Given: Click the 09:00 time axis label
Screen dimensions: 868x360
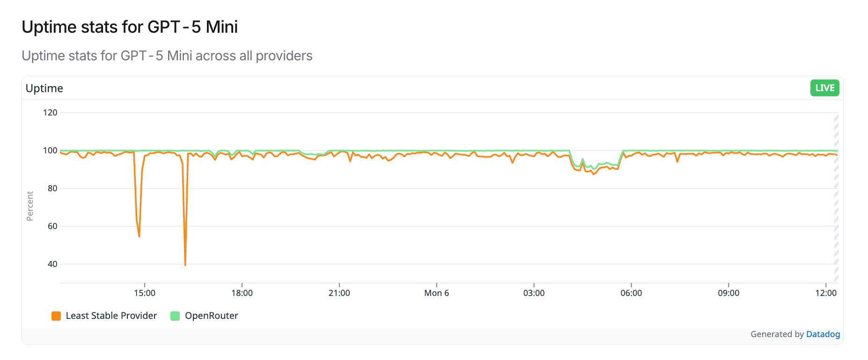Looking at the screenshot, I should tap(728, 293).
